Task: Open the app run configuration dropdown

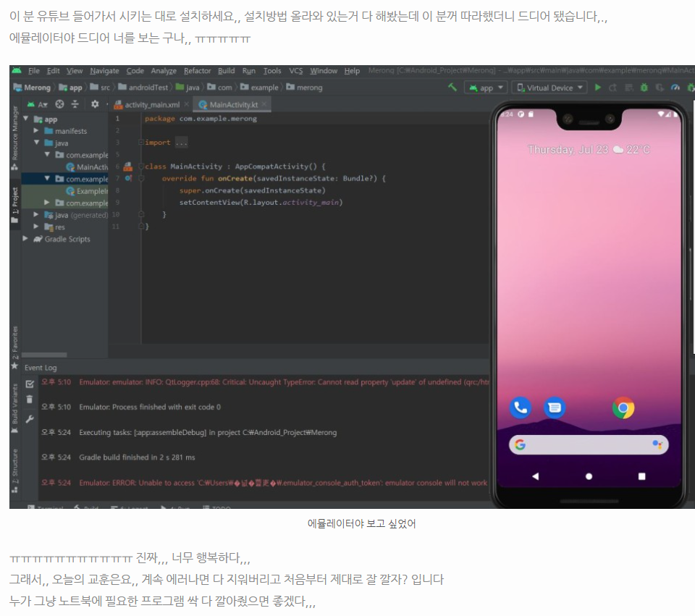Action: (x=486, y=88)
